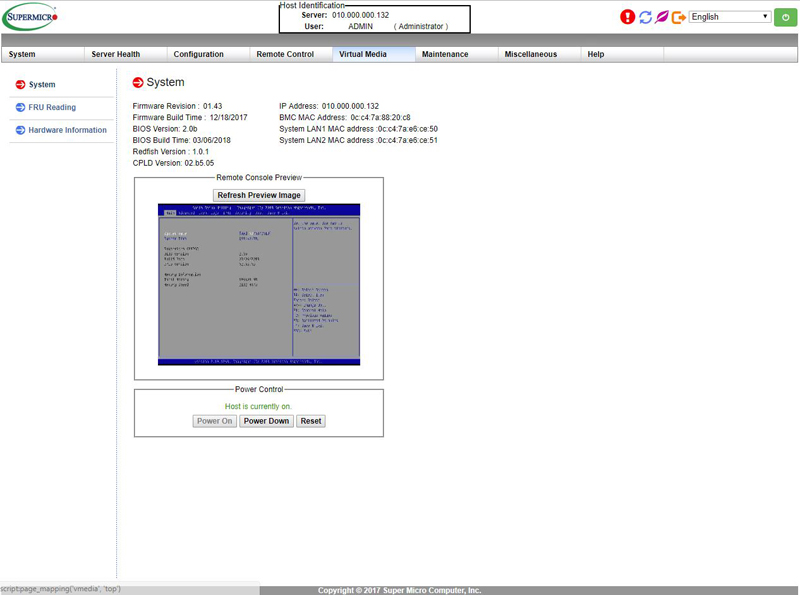Open the Remote Control menu
The image size is (800, 595).
point(291,54)
